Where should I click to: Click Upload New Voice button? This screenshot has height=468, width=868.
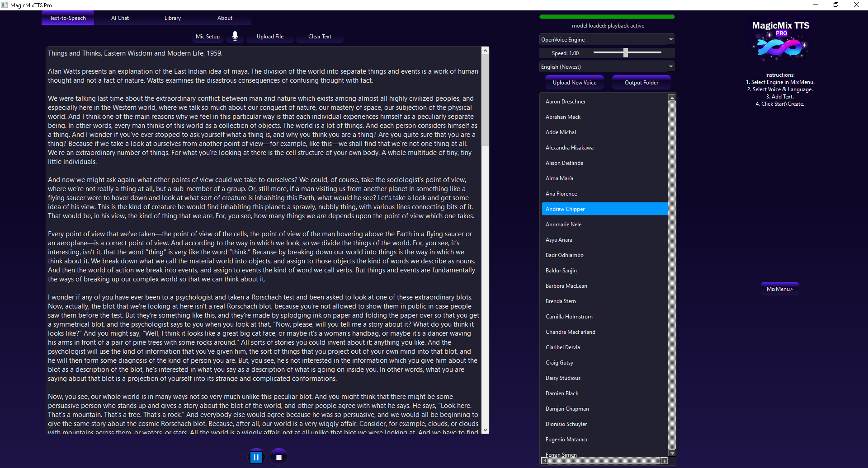(x=575, y=83)
